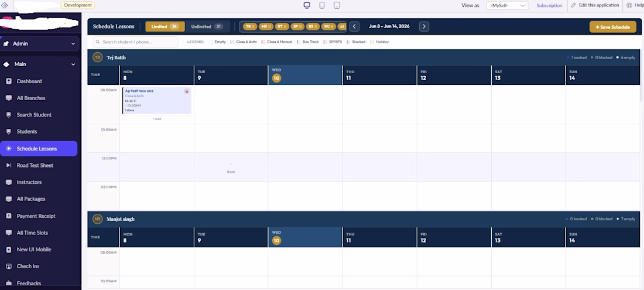644x290 pixels.
Task: Open Road Test Sheet page
Action: tap(39, 166)
